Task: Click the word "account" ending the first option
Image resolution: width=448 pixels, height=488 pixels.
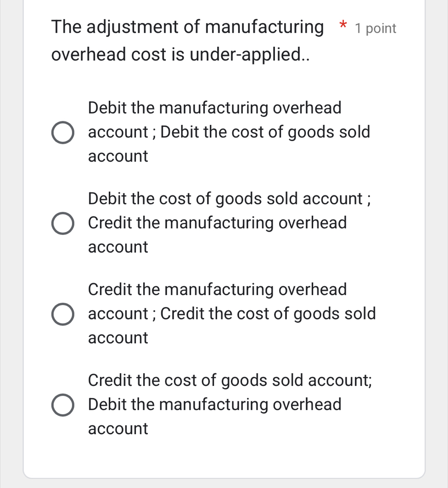Action: point(118,156)
